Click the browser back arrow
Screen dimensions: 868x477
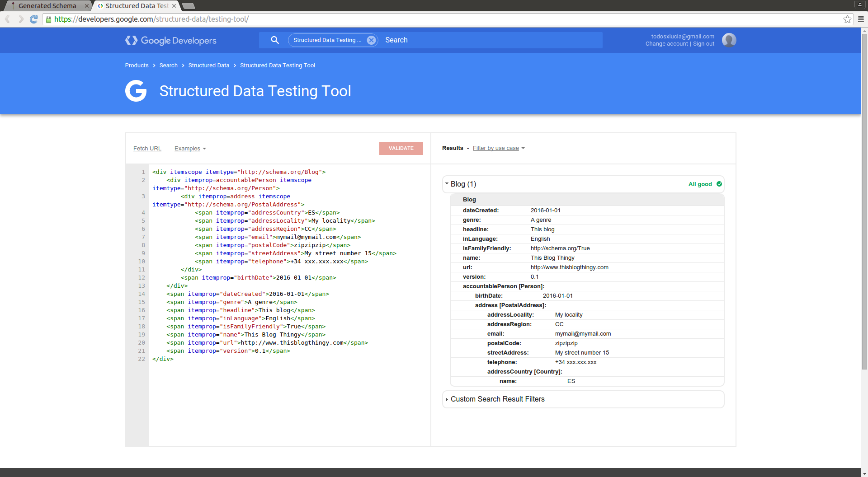point(8,19)
